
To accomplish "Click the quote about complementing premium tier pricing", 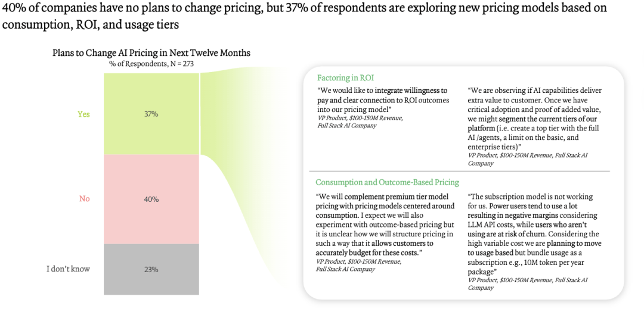I will coord(385,224).
